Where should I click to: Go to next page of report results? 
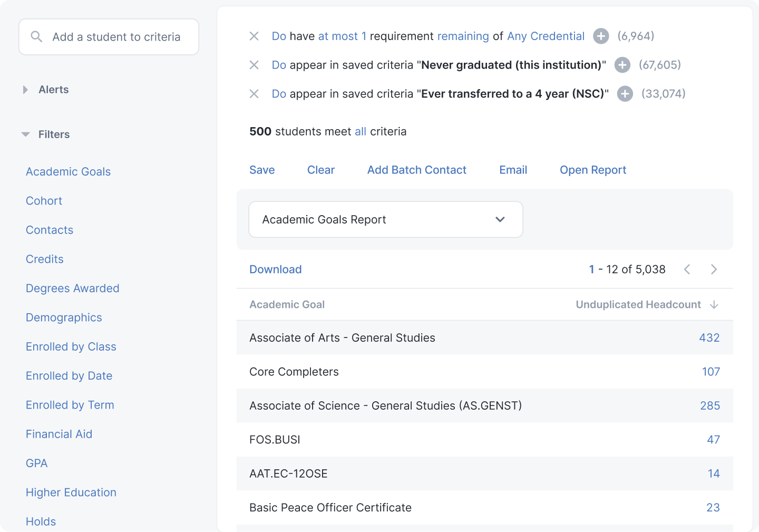point(714,269)
